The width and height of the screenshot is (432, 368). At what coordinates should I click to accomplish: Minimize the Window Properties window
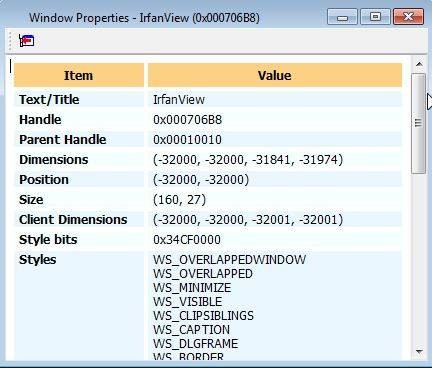[x=342, y=17]
